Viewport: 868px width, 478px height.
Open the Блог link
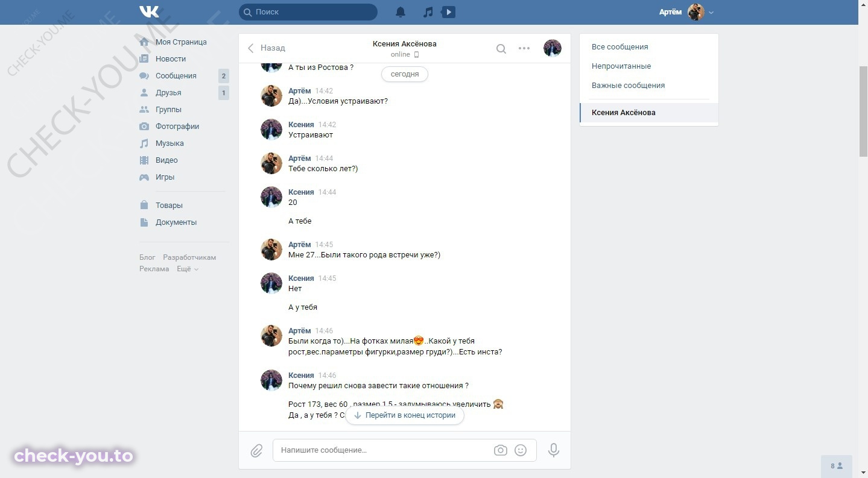click(x=147, y=257)
